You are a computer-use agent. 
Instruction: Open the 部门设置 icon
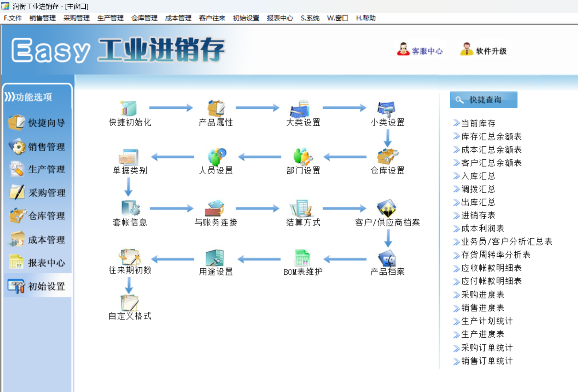coord(303,156)
